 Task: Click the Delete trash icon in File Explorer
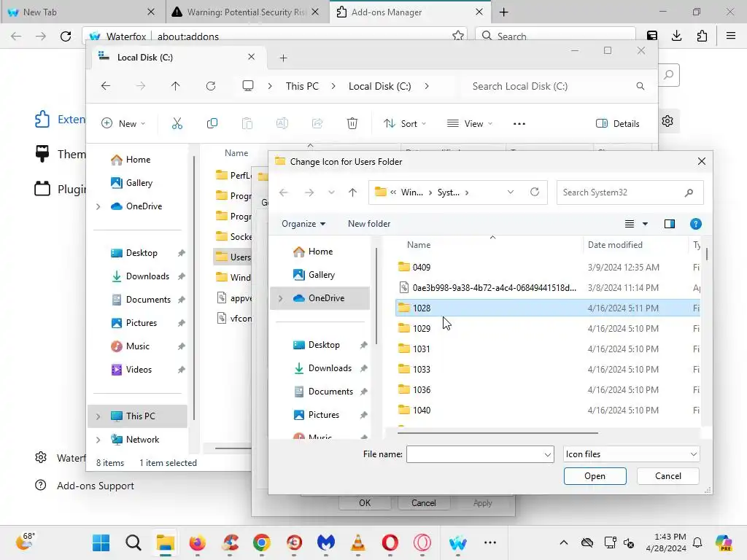point(352,123)
